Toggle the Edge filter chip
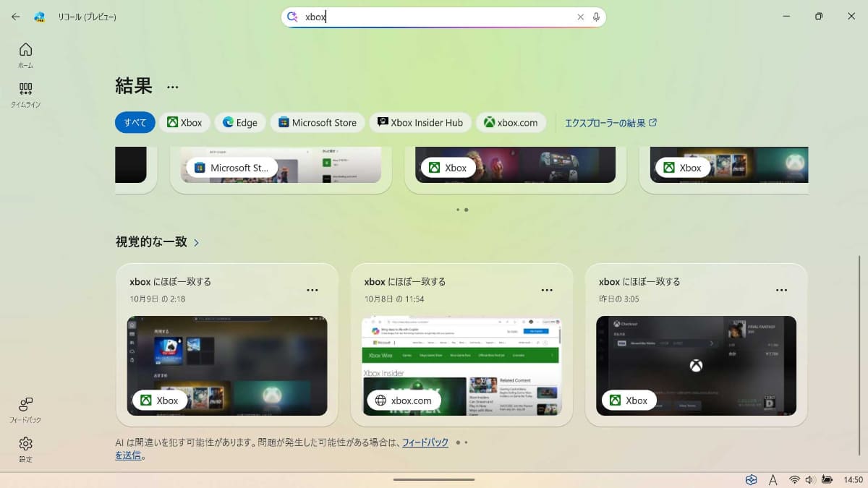The height and width of the screenshot is (488, 868). 240,122
